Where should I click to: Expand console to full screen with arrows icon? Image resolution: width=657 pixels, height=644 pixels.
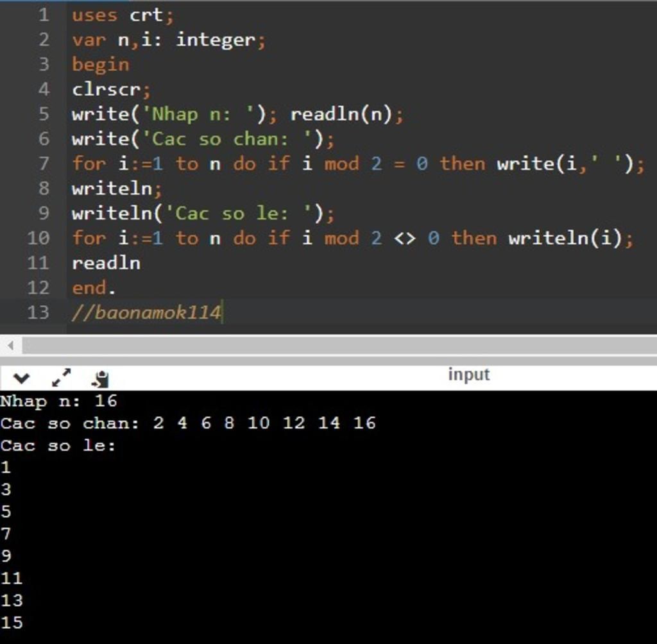tap(61, 378)
